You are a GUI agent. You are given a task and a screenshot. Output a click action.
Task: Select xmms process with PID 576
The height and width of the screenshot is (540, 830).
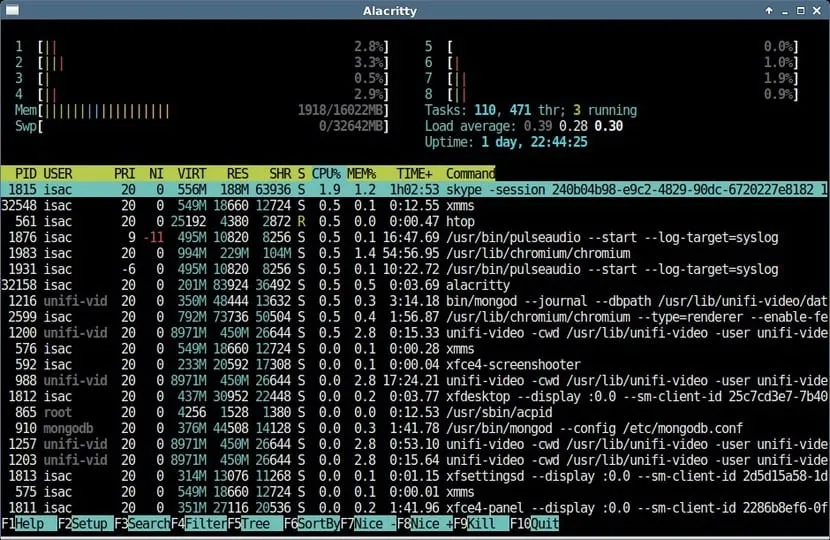415,348
